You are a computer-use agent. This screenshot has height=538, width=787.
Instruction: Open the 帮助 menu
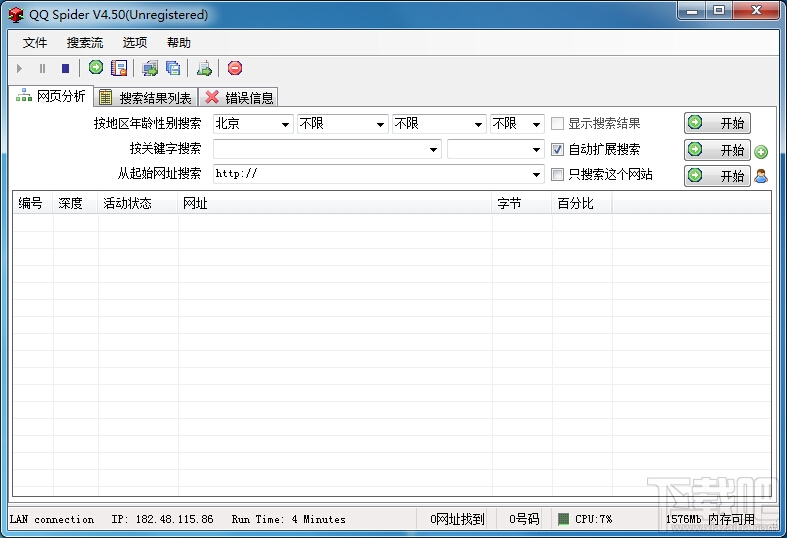(x=179, y=43)
